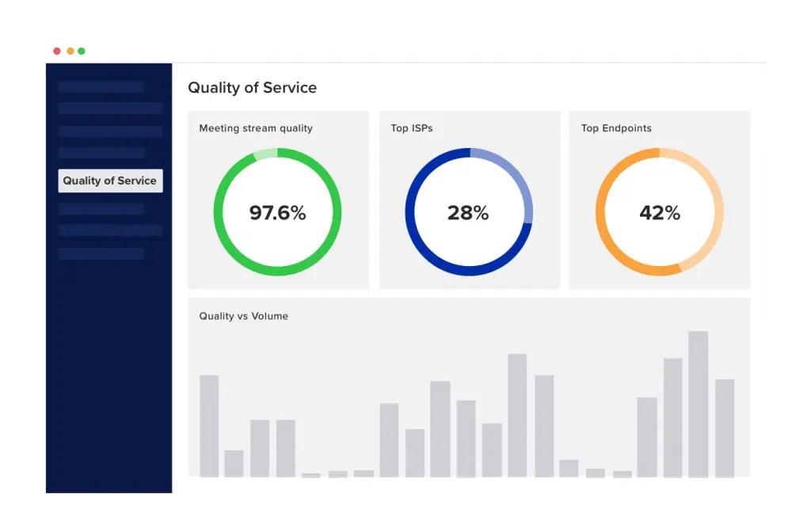Click the pale orange segment of the Endpoints donut
Image resolution: width=811 pixels, height=532 pixels.
[716, 214]
